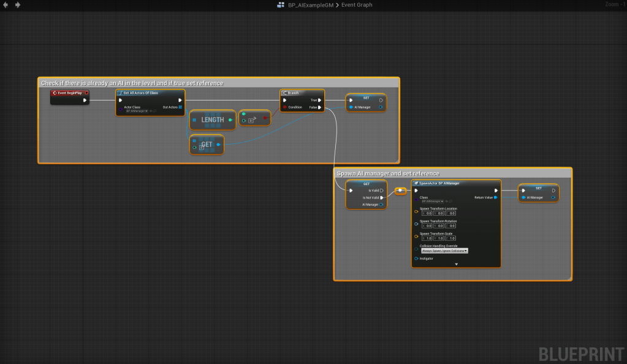
Task: Click the Is Not Valid execution pin
Action: pyautogui.click(x=381, y=197)
